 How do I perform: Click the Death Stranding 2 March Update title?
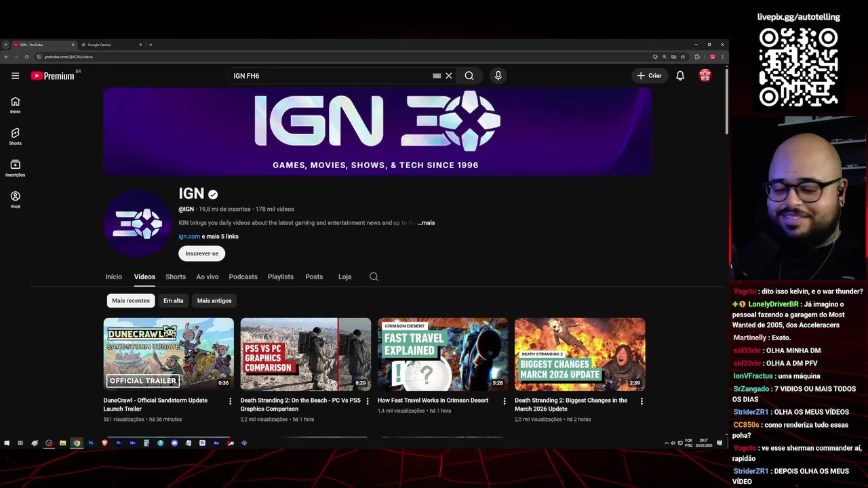click(571, 405)
